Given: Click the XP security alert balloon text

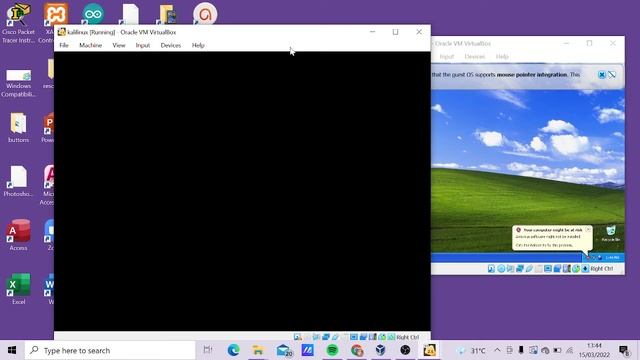Looking at the screenshot, I should 549,238.
